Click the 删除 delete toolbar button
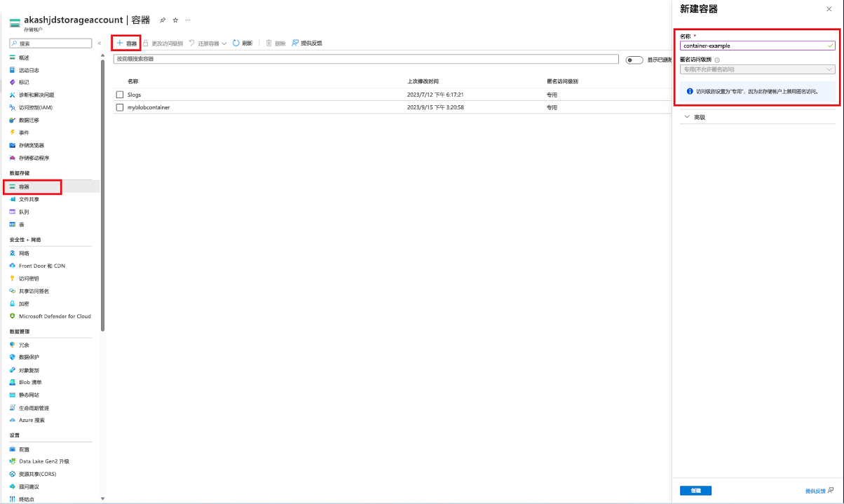This screenshot has width=844, height=504. (275, 43)
